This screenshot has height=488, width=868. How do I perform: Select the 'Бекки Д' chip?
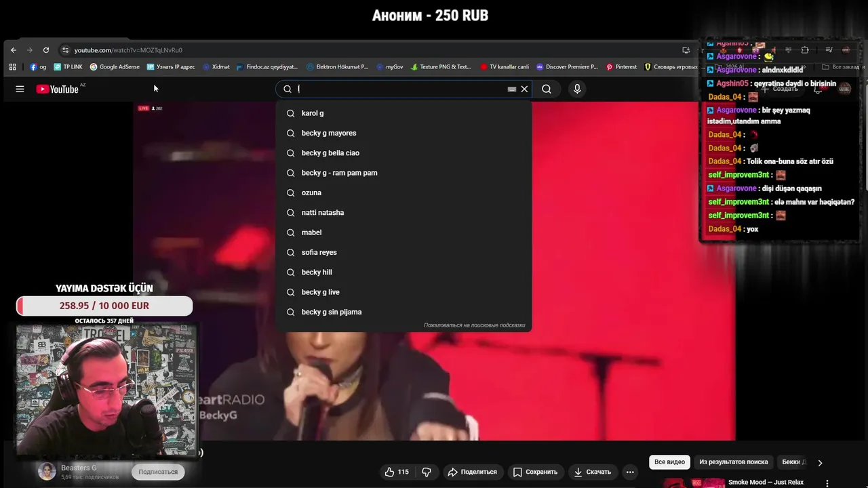click(x=793, y=462)
